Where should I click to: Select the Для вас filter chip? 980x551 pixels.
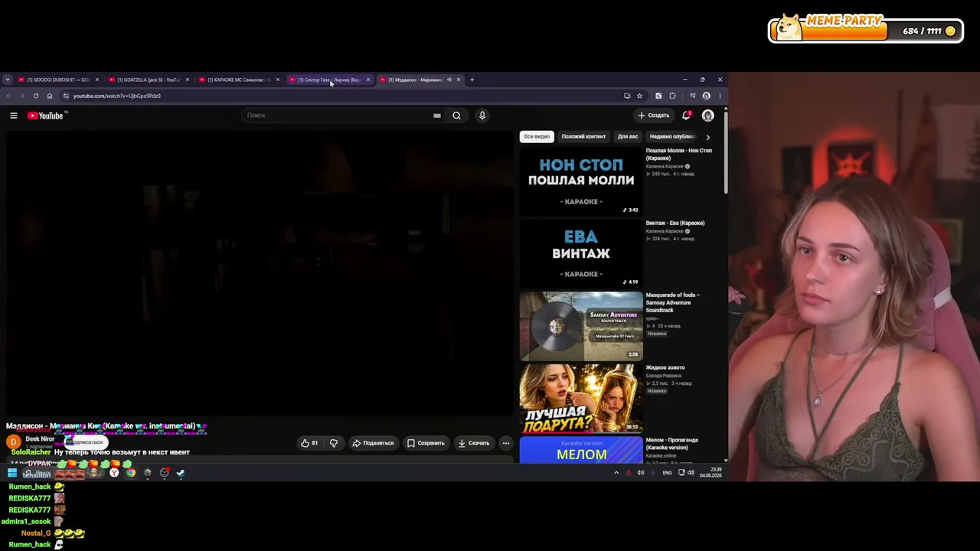(628, 137)
